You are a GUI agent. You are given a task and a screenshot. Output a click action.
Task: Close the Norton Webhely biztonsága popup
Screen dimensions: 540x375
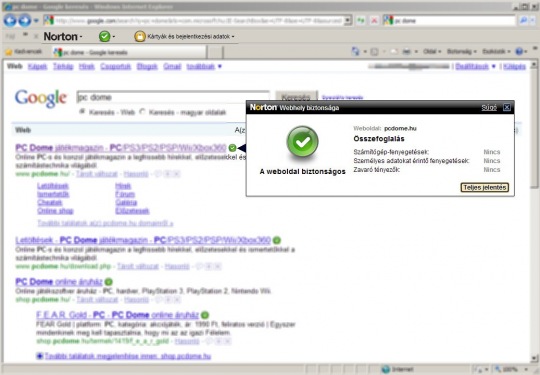click(507, 107)
